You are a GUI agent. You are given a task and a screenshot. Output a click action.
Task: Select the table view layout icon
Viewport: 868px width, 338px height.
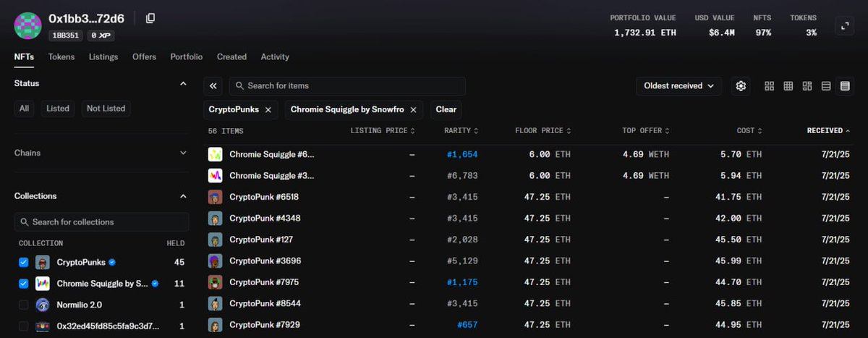845,86
